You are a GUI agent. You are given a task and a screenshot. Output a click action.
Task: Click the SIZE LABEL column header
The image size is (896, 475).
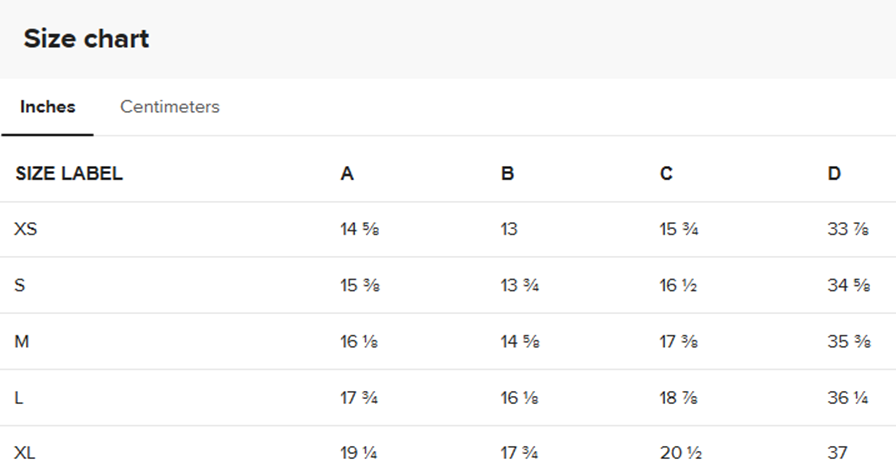pos(69,174)
